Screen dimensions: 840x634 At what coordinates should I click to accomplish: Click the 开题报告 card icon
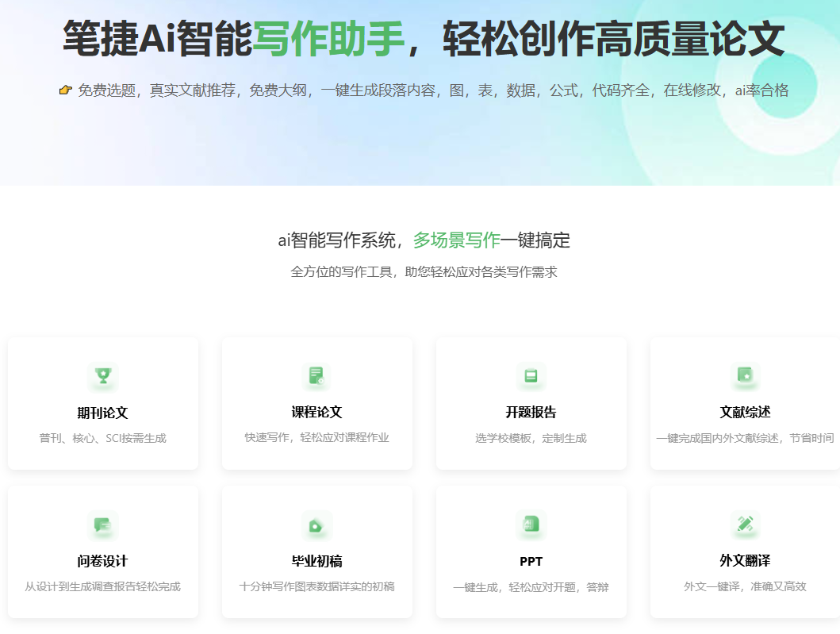[531, 376]
